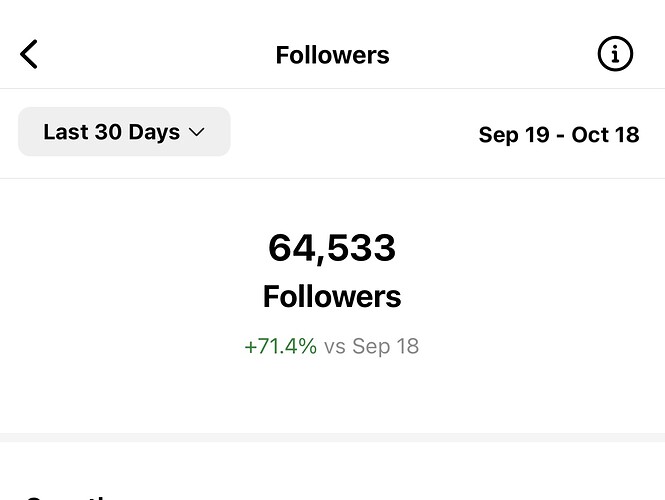Viewport: 665px width, 500px height.
Task: Click the partially visible Growth heading
Action: [x=70, y=496]
